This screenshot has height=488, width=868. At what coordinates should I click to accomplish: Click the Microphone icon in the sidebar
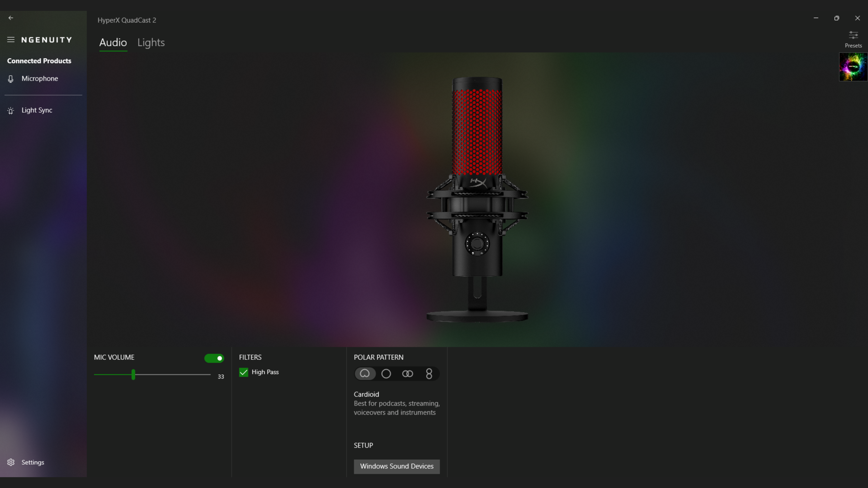click(x=11, y=79)
